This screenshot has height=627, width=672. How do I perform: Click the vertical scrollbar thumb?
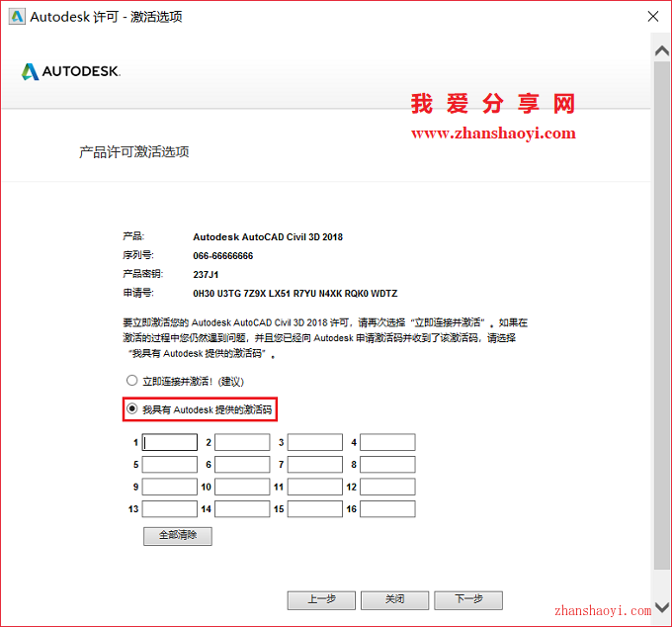point(662,315)
